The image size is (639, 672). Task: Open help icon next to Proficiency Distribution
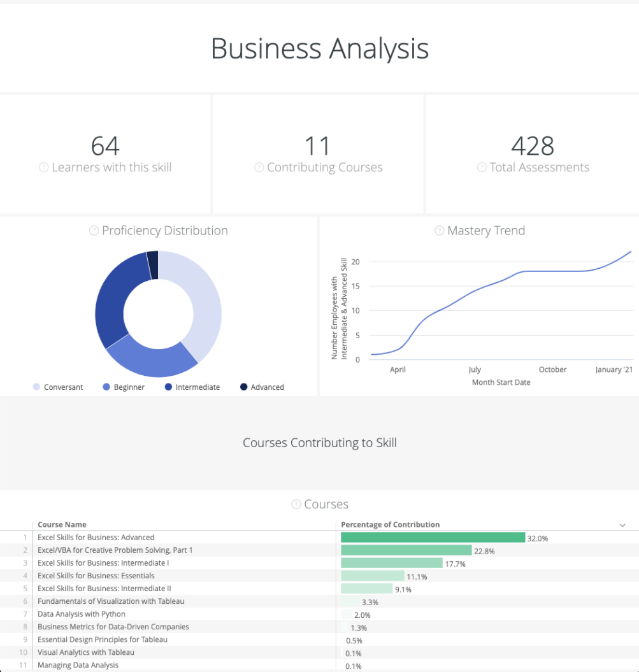(x=94, y=231)
